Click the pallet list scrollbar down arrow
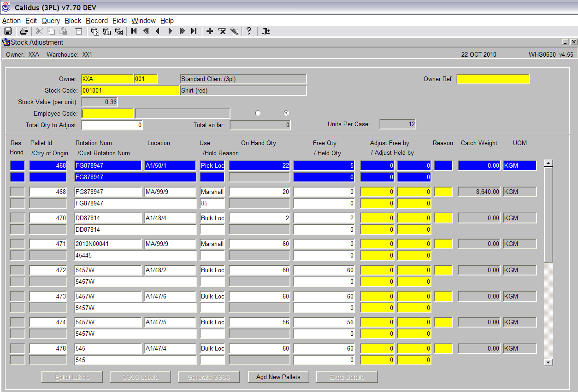 548,363
